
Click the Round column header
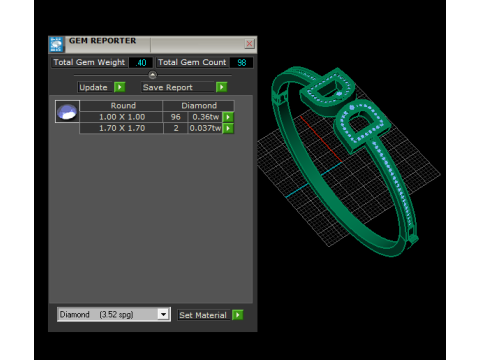click(122, 106)
